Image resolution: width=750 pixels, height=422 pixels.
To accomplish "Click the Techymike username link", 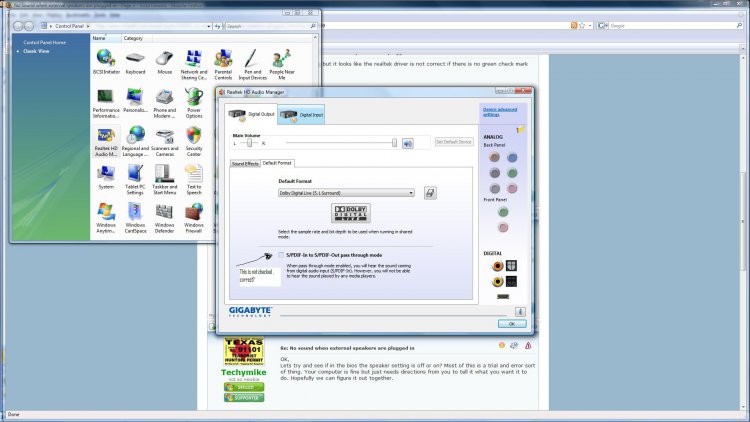I will [243, 372].
